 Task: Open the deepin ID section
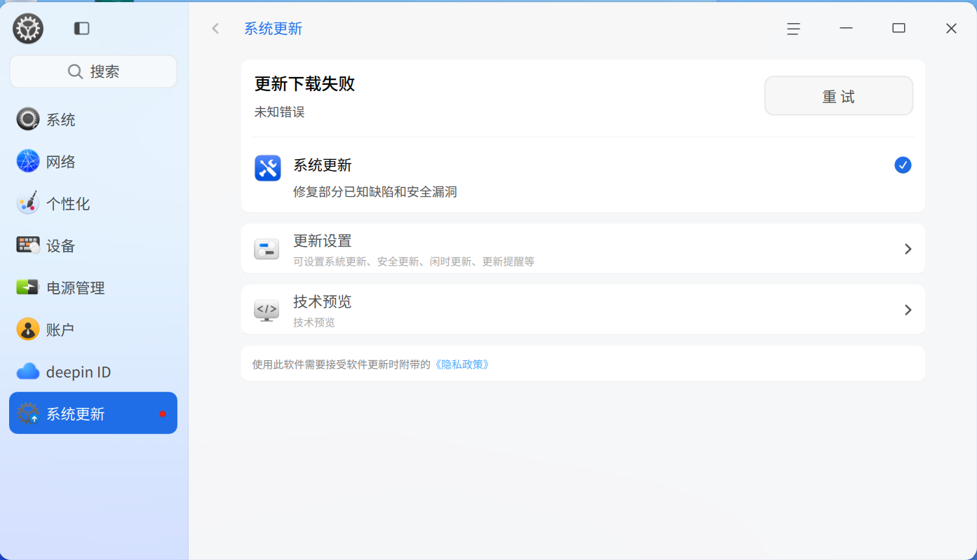click(x=78, y=371)
